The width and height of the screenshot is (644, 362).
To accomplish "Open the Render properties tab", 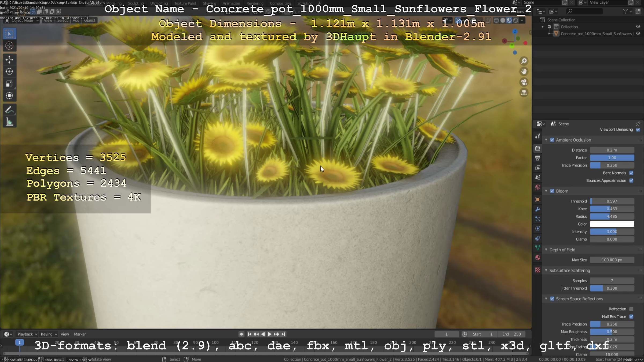I will pos(537,148).
